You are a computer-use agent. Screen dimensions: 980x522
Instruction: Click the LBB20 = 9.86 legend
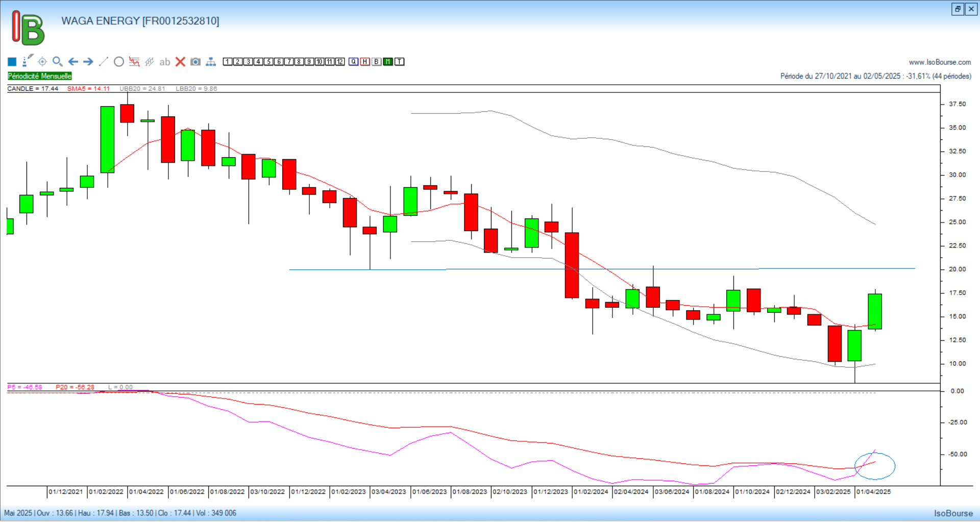pos(197,89)
